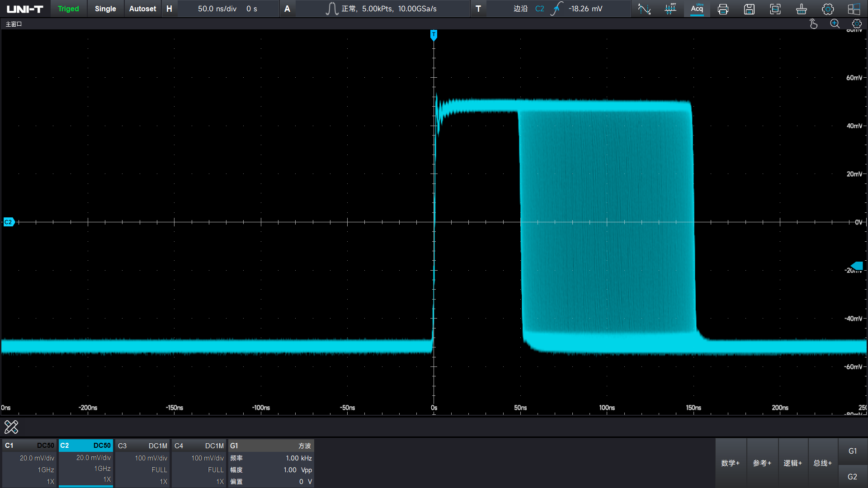Image resolution: width=868 pixels, height=488 pixels.
Task: Open settings gear in top toolbar
Action: tap(828, 9)
